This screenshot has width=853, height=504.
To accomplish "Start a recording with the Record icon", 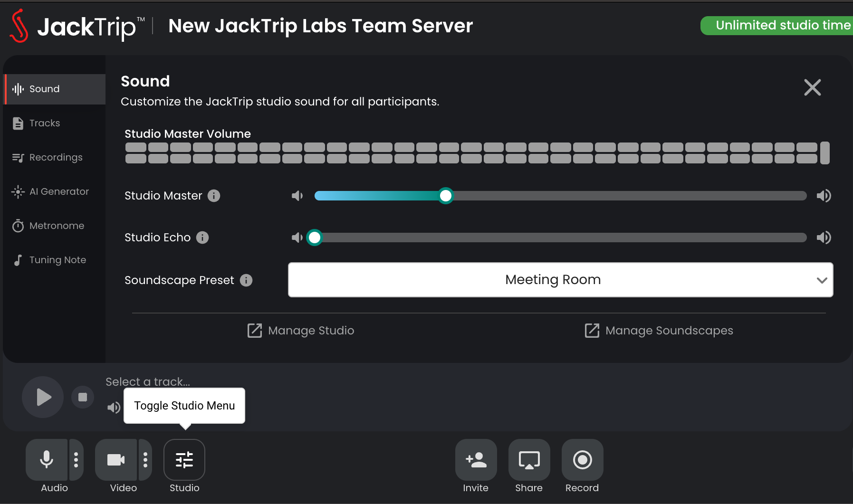I will 582,460.
